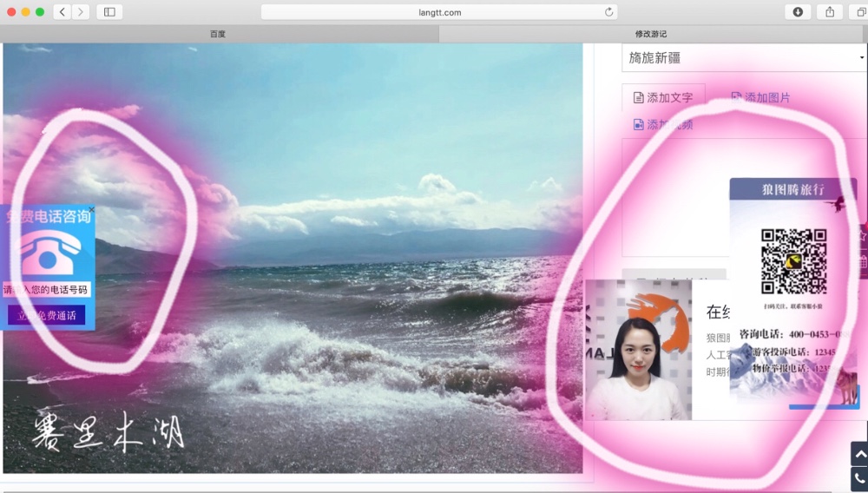Image resolution: width=868 pixels, height=493 pixels.
Task: Click the star favorites side icon
Action: point(863,236)
